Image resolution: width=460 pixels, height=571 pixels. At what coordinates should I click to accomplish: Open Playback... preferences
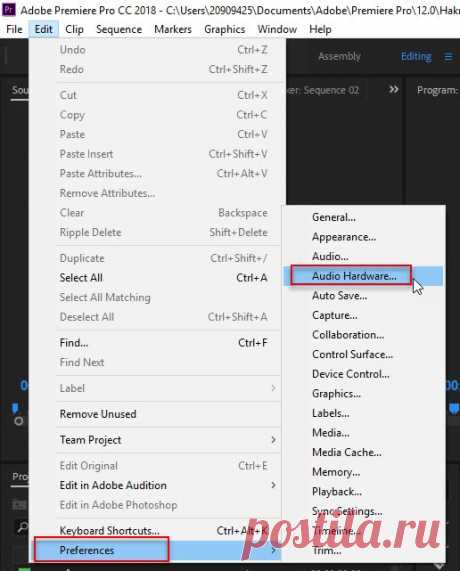(363, 492)
